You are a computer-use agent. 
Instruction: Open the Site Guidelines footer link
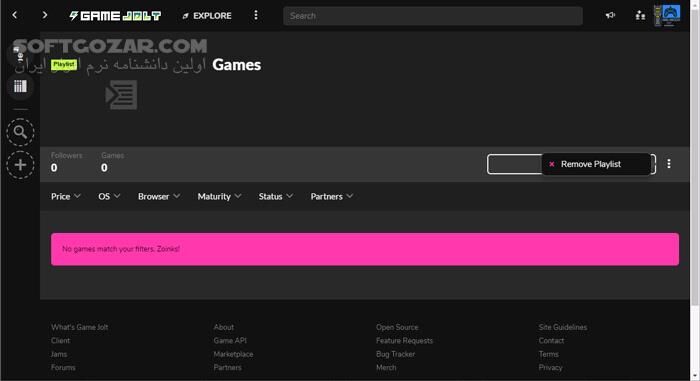(562, 327)
